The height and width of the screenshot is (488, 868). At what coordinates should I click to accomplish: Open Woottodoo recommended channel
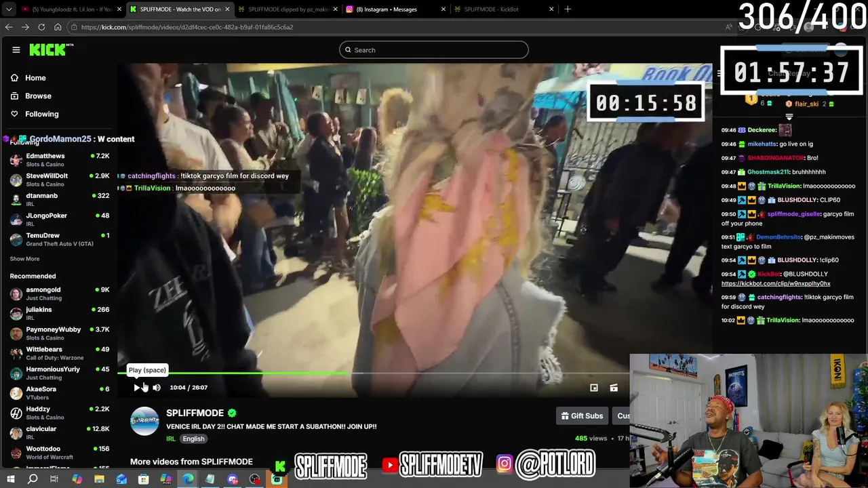coord(60,452)
